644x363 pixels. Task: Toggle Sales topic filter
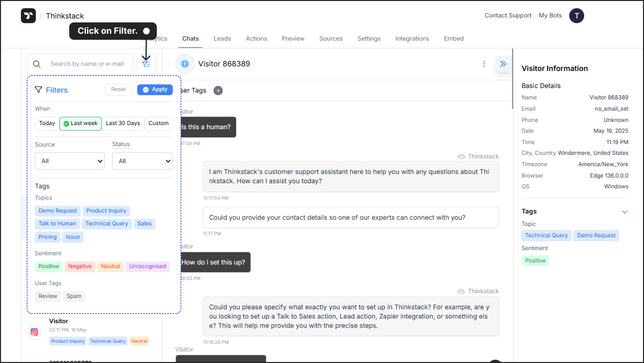tap(144, 224)
